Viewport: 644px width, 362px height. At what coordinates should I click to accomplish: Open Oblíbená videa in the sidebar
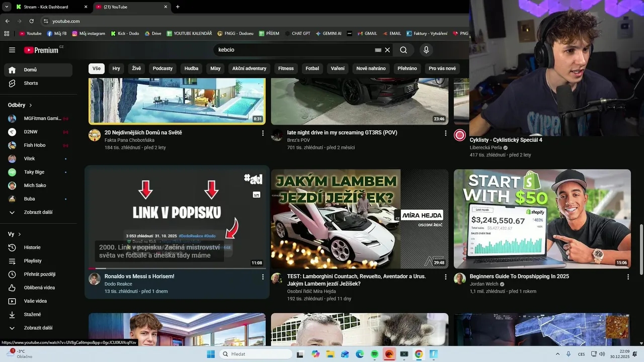click(x=39, y=288)
